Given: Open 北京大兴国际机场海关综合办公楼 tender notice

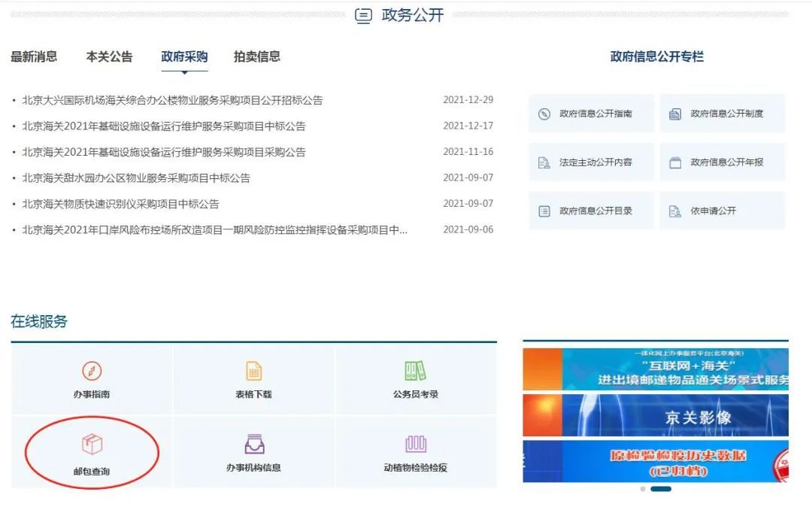Looking at the screenshot, I should [172, 100].
